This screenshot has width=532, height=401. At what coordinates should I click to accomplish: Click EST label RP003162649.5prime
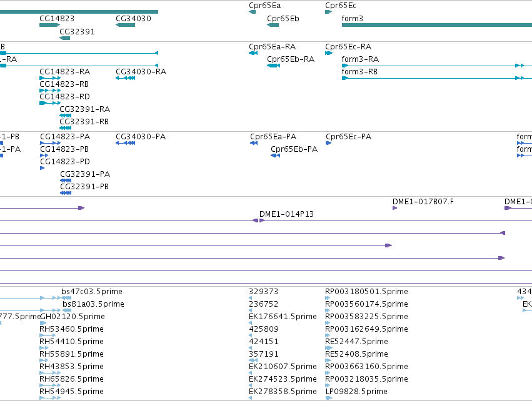(366, 329)
